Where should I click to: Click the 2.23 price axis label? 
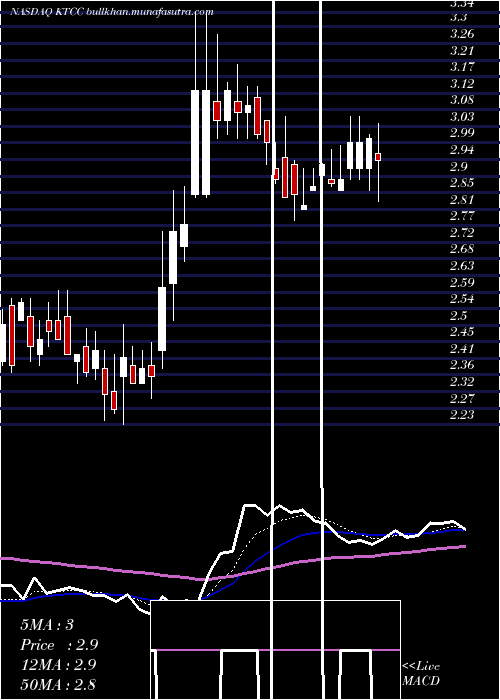pos(462,415)
